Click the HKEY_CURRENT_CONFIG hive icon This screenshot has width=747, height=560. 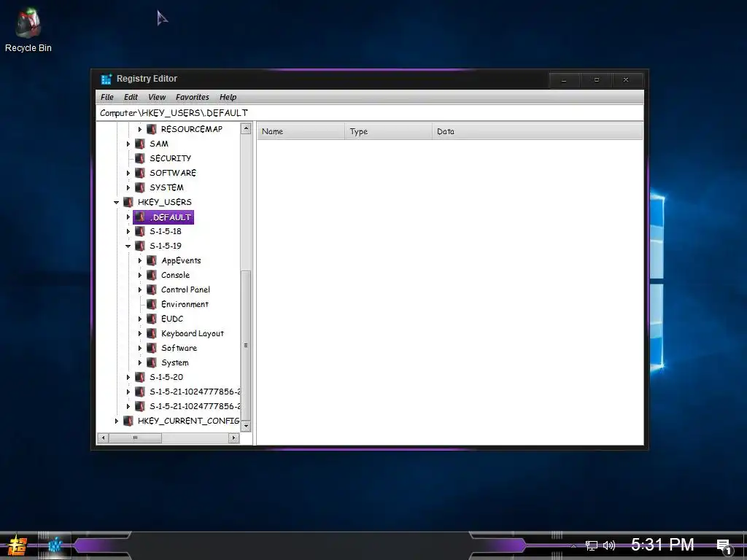(x=128, y=421)
